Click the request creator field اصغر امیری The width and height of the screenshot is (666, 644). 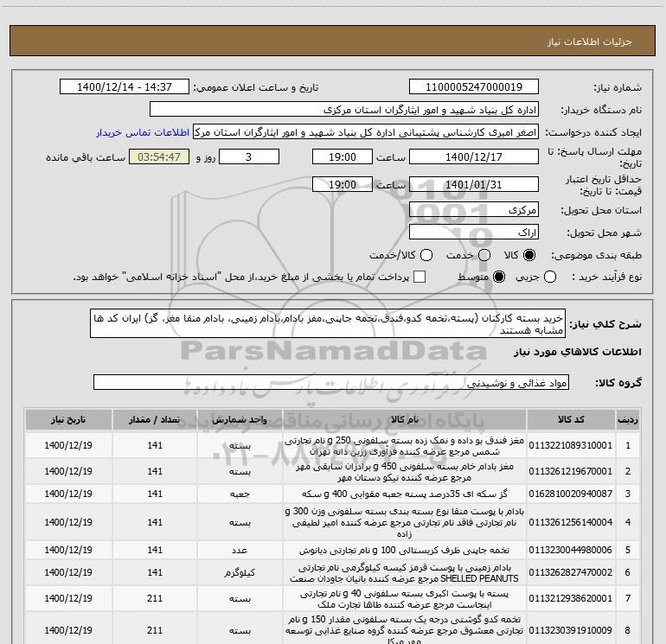(x=366, y=132)
